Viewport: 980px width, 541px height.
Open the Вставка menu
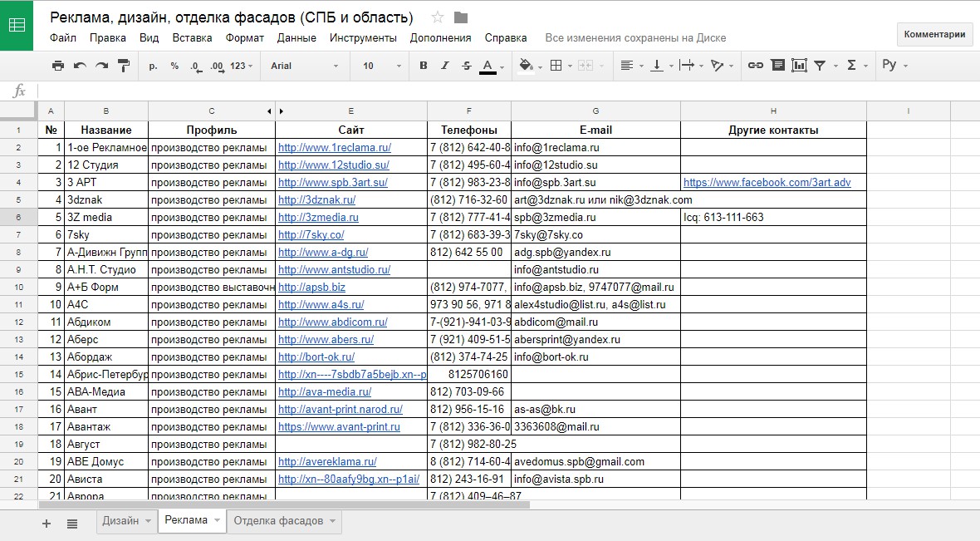coord(192,37)
